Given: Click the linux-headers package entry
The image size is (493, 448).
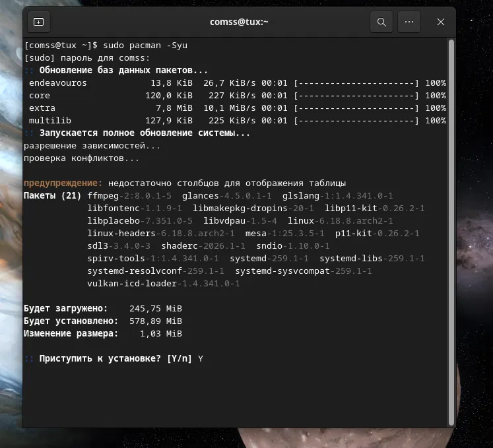Looking at the screenshot, I should click(160, 234).
